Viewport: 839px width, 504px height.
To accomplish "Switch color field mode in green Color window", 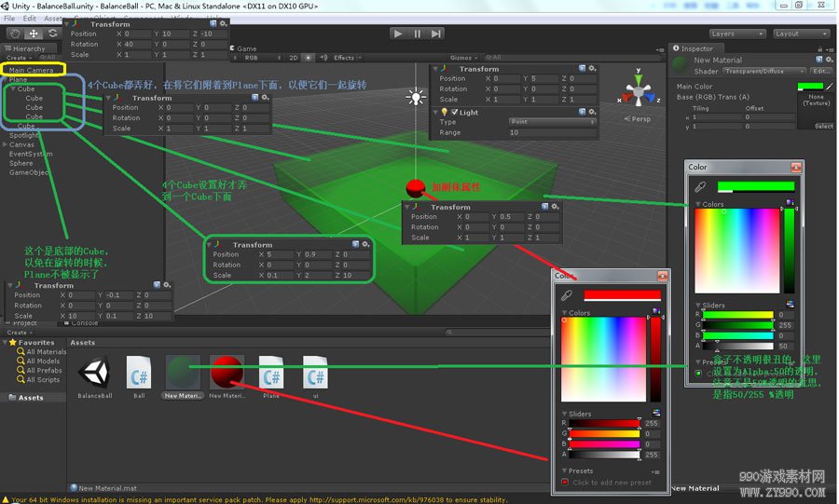I will point(790,202).
